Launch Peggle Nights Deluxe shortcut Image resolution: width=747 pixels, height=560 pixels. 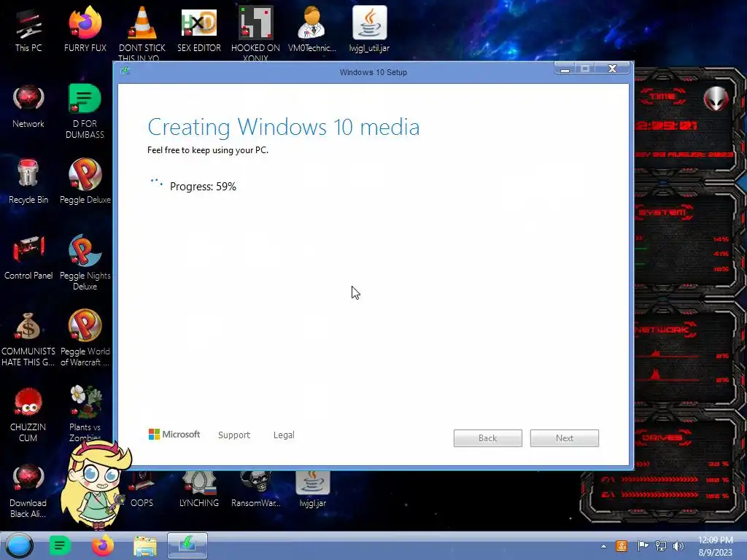(85, 262)
